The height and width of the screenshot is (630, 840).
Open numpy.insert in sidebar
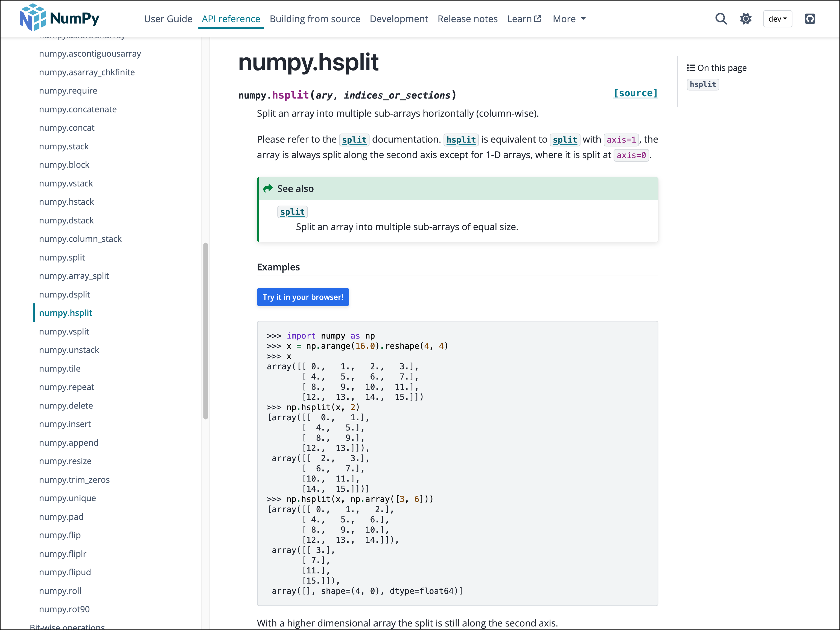[65, 424]
